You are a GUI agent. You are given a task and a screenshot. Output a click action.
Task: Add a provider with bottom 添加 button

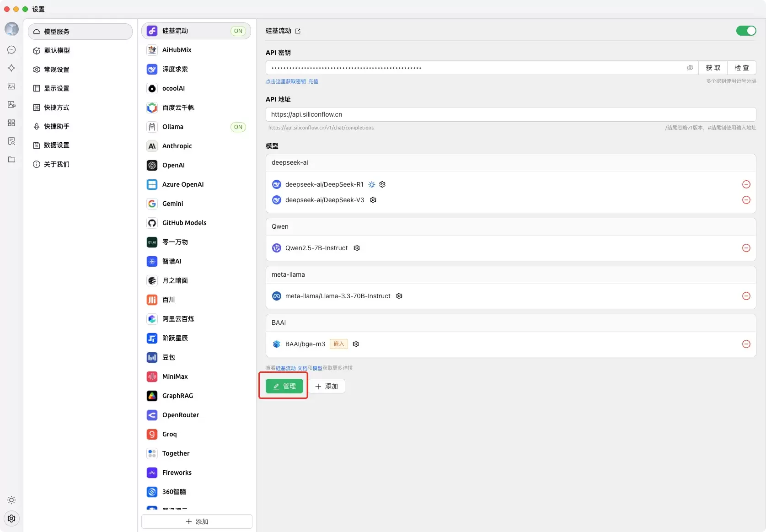197,521
